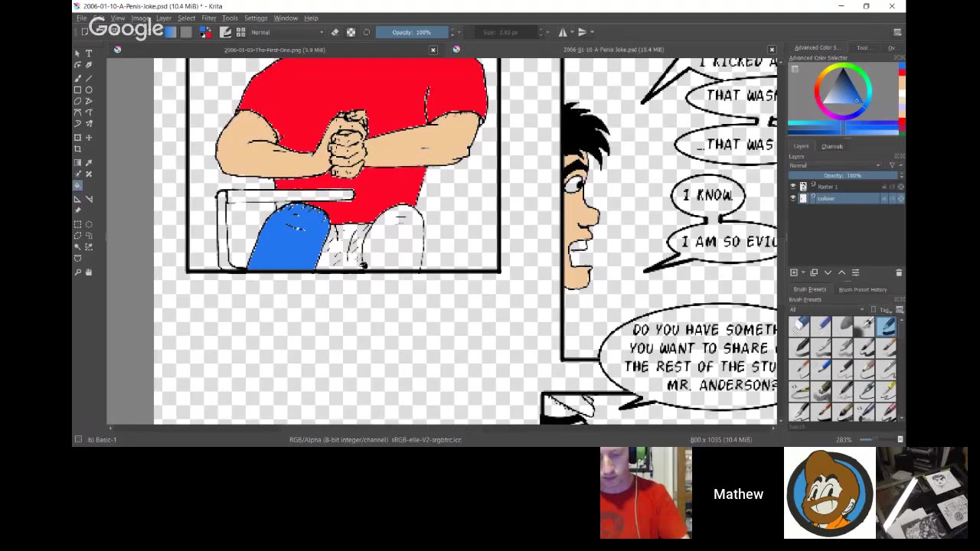Open the brush blending mode dropdown
This screenshot has height=551, width=980.
pyautogui.click(x=287, y=32)
